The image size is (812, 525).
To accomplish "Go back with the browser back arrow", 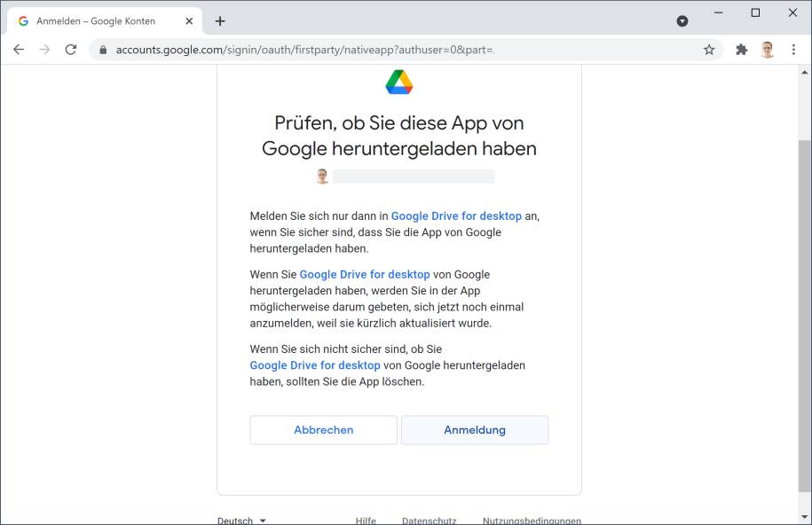I will coord(19,50).
